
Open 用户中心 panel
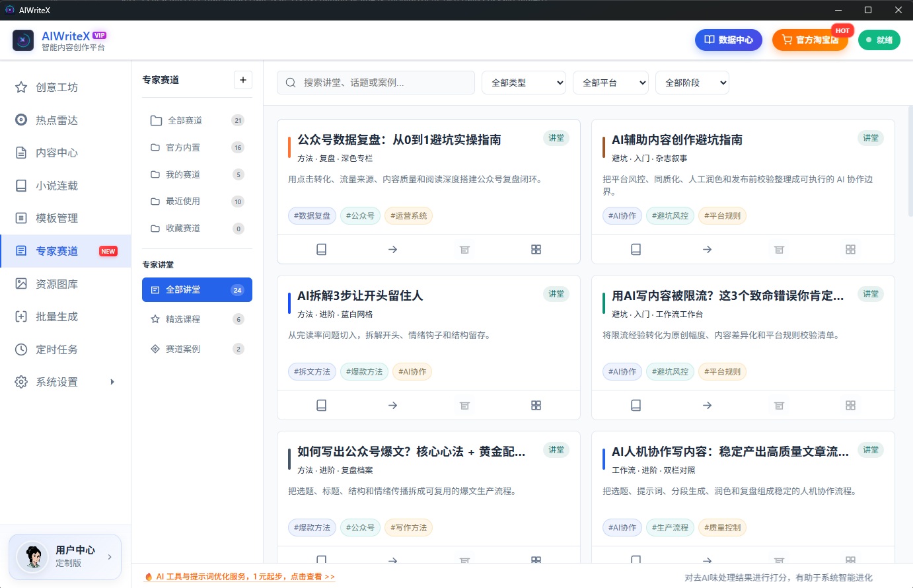tap(65, 556)
